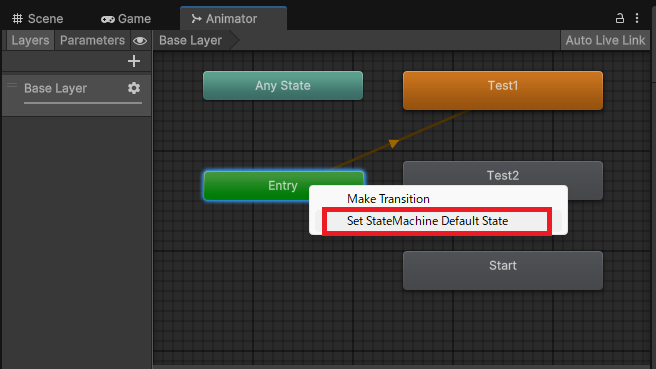Select the orange Test1 state node
The image size is (656, 369).
click(503, 90)
